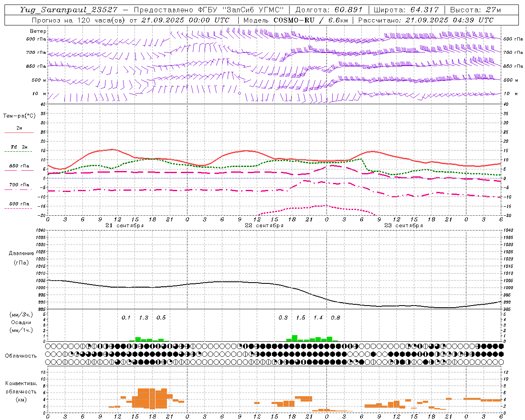Select the Широта: 64.317 value
Viewport: 525px width, 420px height.
tap(406, 10)
